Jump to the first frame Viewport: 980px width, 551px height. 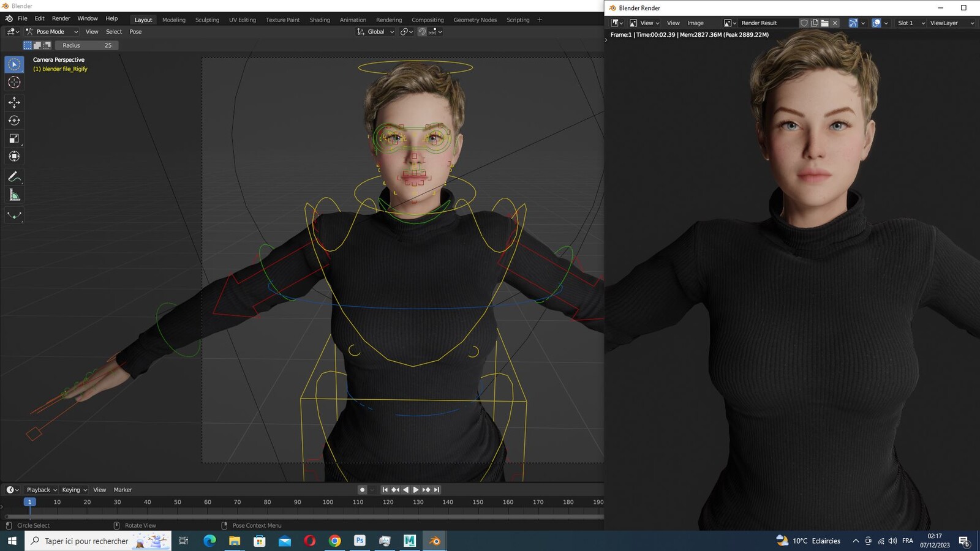coord(385,490)
